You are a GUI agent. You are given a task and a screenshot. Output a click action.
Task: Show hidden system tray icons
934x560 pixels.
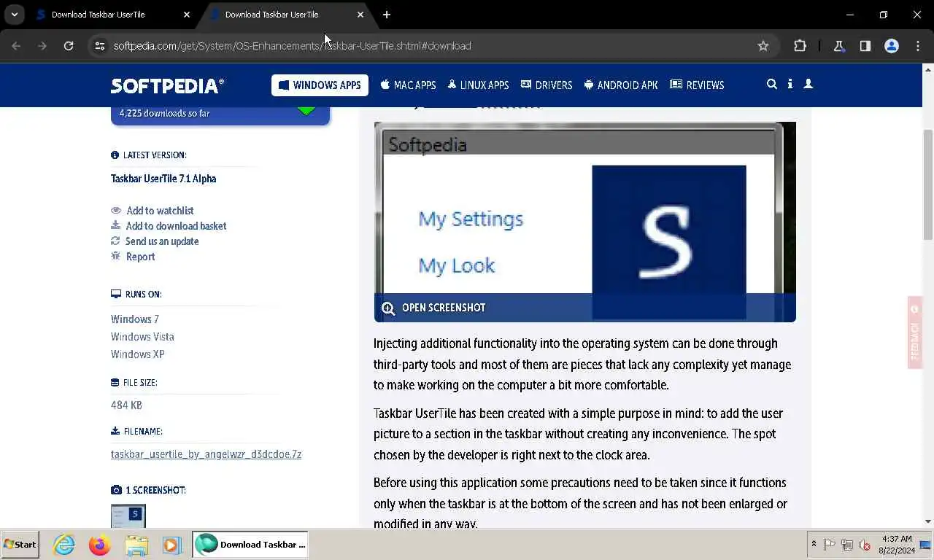(814, 544)
